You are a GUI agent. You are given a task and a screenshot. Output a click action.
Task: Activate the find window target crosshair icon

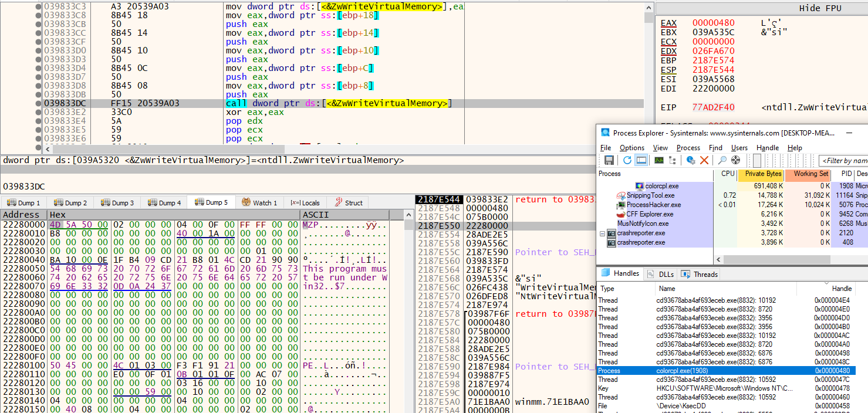pyautogui.click(x=736, y=160)
